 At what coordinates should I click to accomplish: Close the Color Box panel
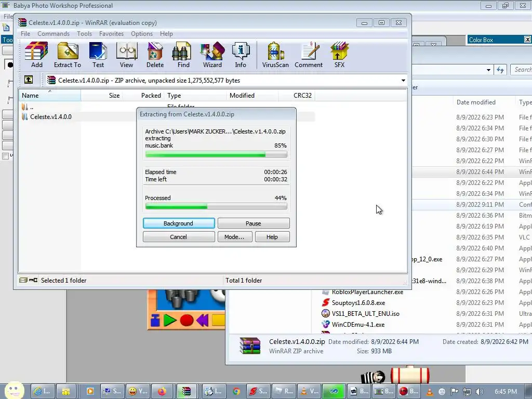pos(528,39)
